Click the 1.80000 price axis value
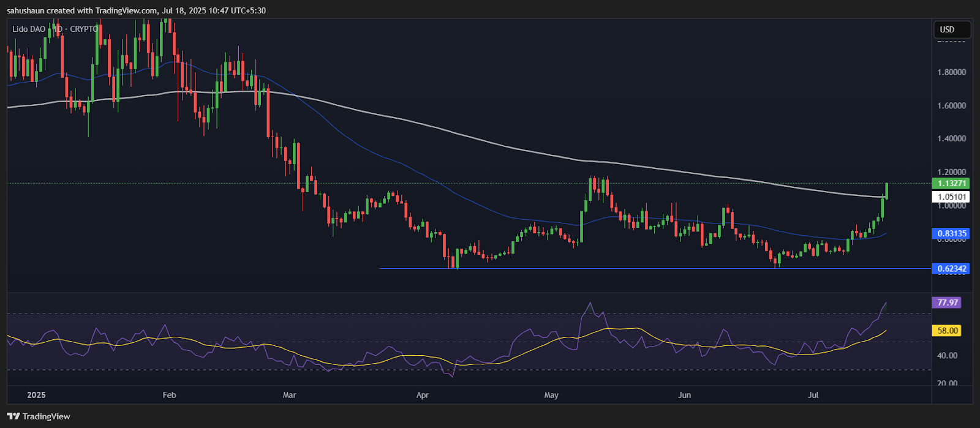 [951, 72]
